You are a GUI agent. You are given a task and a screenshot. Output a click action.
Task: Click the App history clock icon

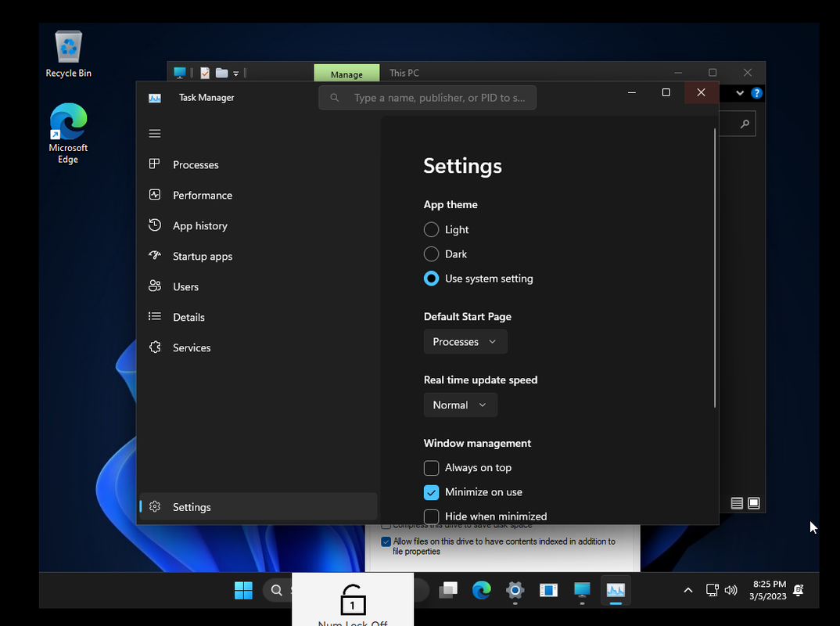(155, 225)
